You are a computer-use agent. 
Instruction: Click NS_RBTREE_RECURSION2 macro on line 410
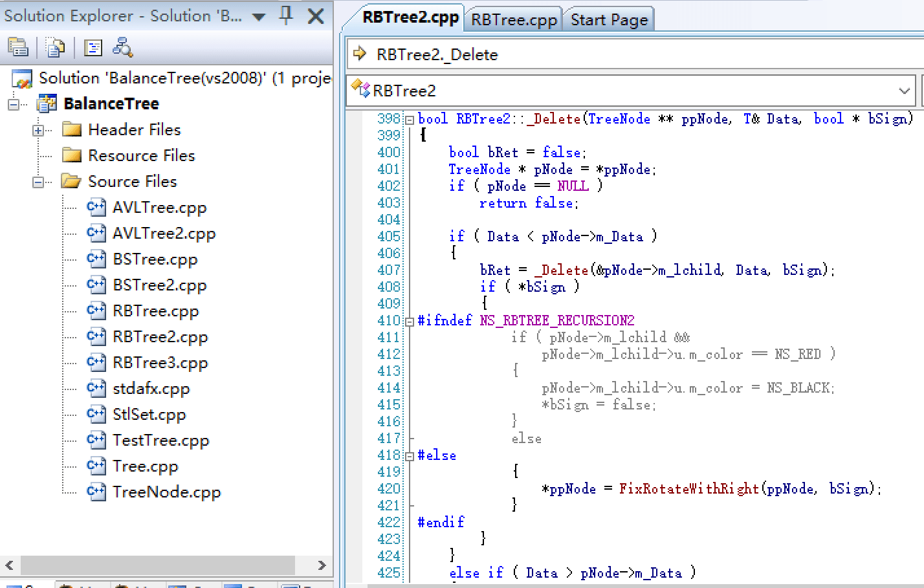[x=557, y=321]
